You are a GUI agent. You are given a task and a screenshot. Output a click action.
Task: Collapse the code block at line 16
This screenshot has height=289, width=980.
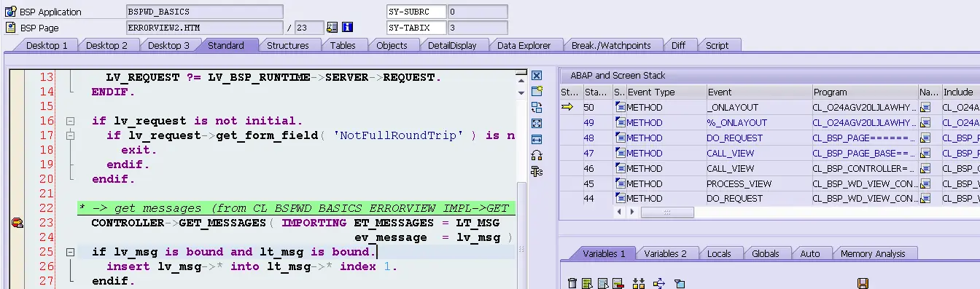click(x=71, y=121)
